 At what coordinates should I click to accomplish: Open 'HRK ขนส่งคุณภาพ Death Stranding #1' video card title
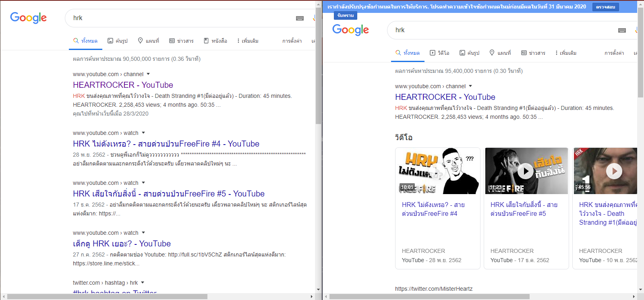tap(608, 213)
